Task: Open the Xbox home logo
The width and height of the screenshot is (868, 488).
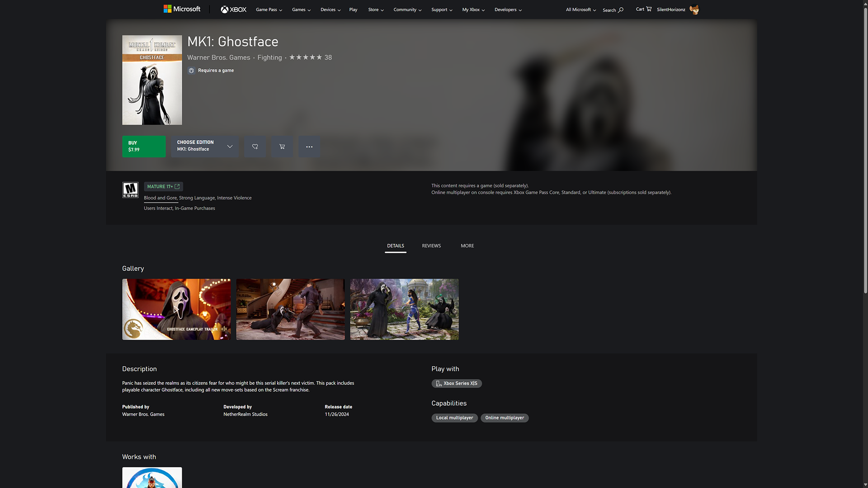Action: click(234, 9)
